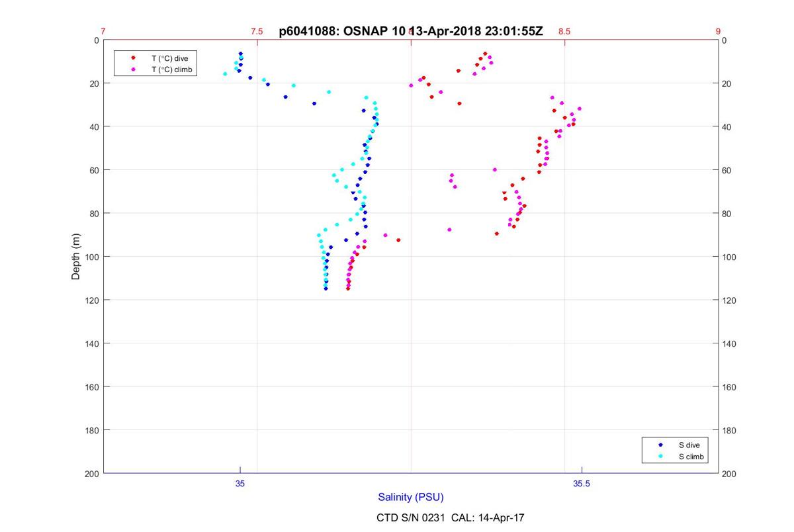Click the red '7' temperature tick label
This screenshot has height=532, width=794.
coord(103,31)
